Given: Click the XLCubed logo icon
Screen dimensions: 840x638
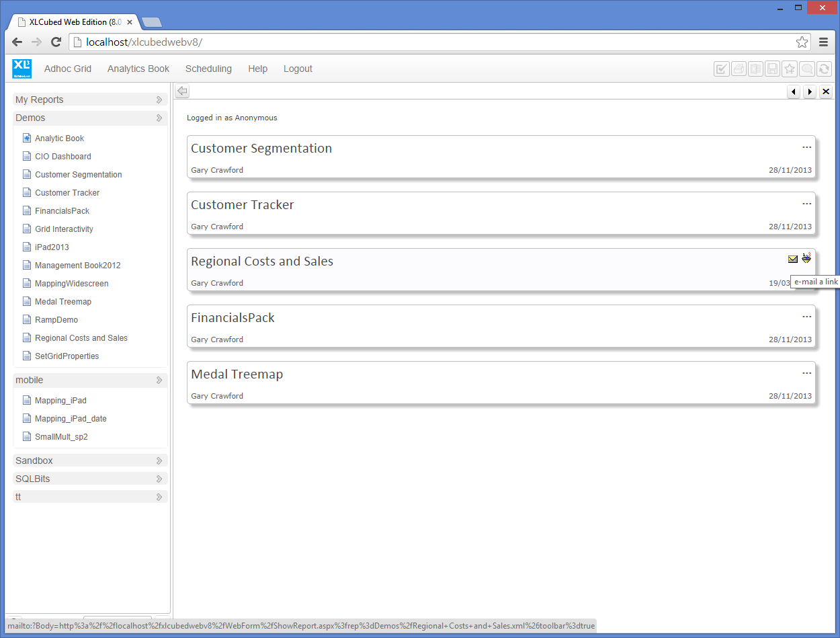Looking at the screenshot, I should 22,69.
